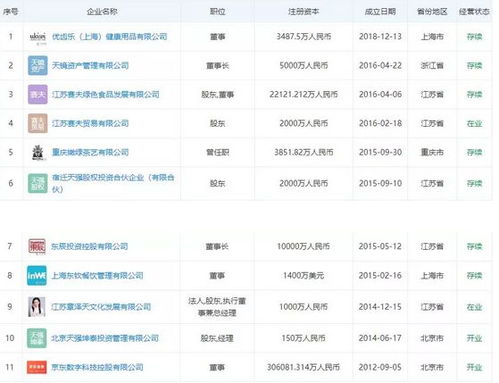Click the 上海市 region cell in row 8
The image size is (499, 383).
click(432, 276)
